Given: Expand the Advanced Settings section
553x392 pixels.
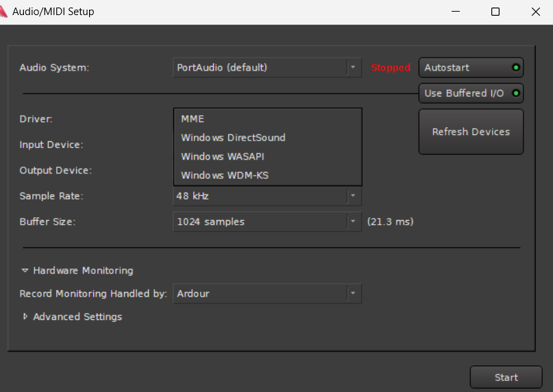Looking at the screenshot, I should point(26,317).
